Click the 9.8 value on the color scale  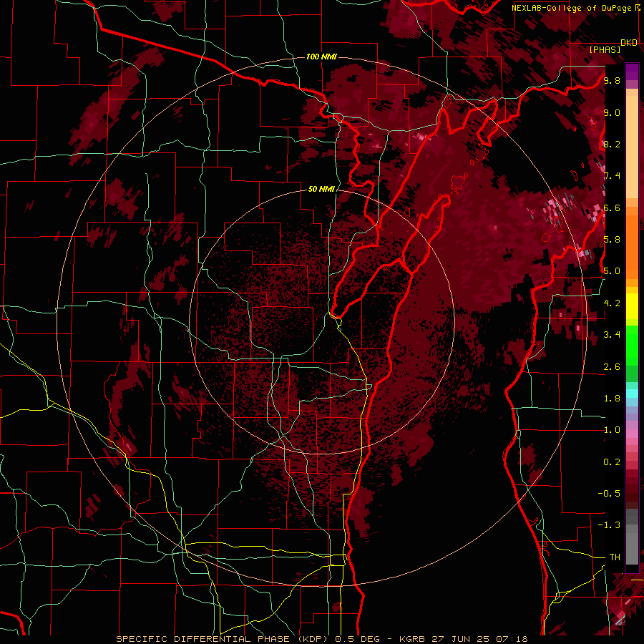[612, 80]
